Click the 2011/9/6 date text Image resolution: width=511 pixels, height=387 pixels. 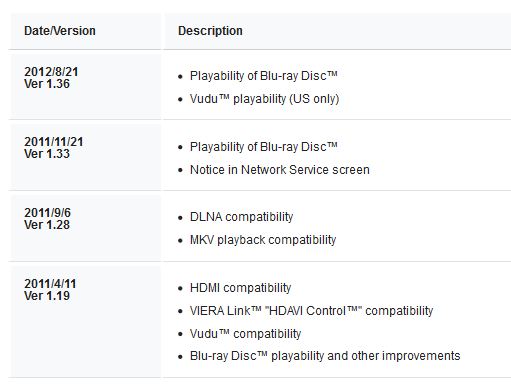pos(47,213)
